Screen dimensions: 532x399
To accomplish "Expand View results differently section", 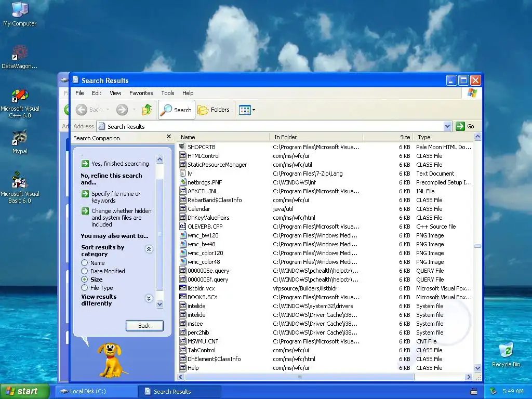I will [149, 298].
